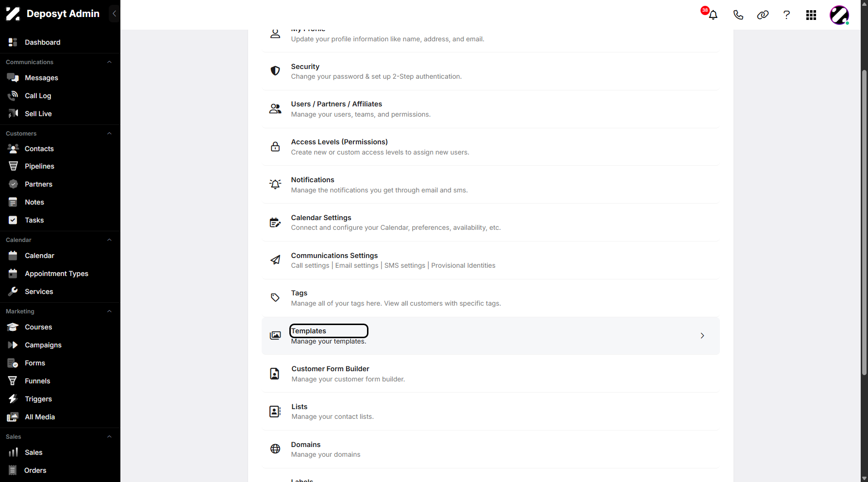Screen dimensions: 868x482
Task: Click the Security shield icon
Action: point(275,71)
